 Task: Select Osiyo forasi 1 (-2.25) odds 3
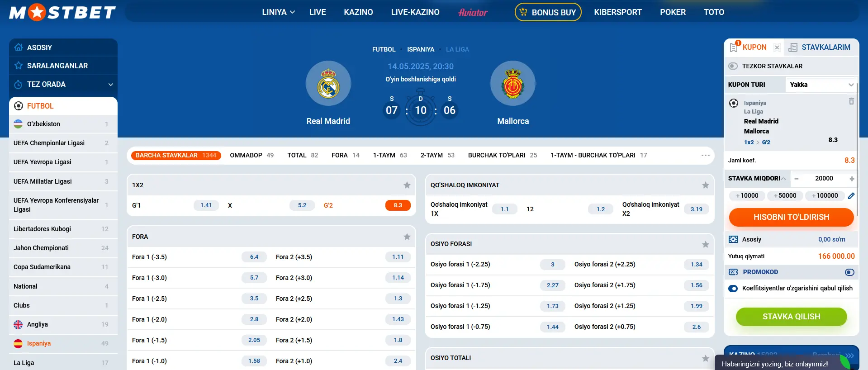[553, 265]
